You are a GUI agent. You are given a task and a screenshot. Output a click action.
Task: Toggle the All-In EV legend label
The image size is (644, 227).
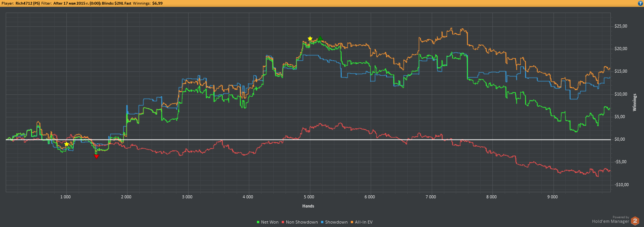tap(363, 222)
